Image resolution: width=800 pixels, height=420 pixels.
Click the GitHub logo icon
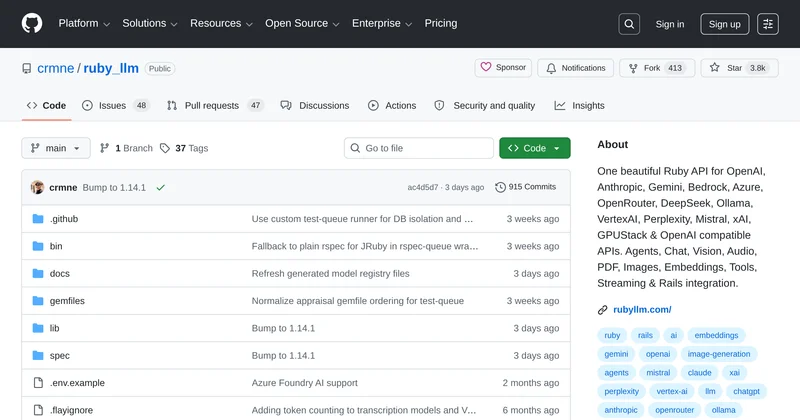33,24
